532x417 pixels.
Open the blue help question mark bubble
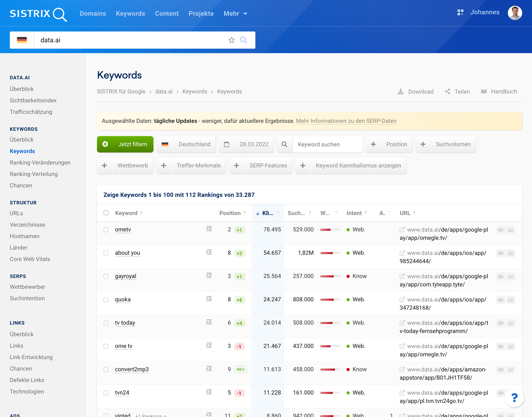514,398
